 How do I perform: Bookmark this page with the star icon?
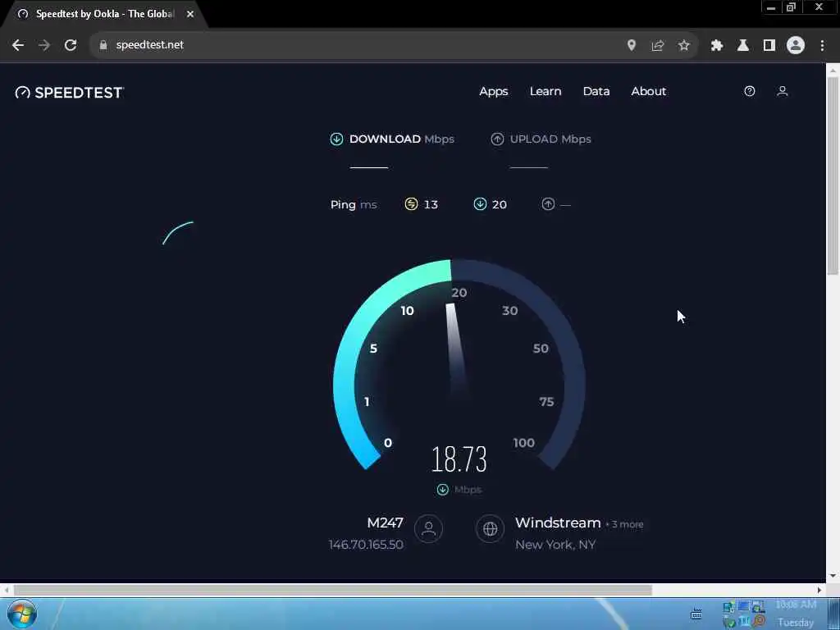(683, 46)
